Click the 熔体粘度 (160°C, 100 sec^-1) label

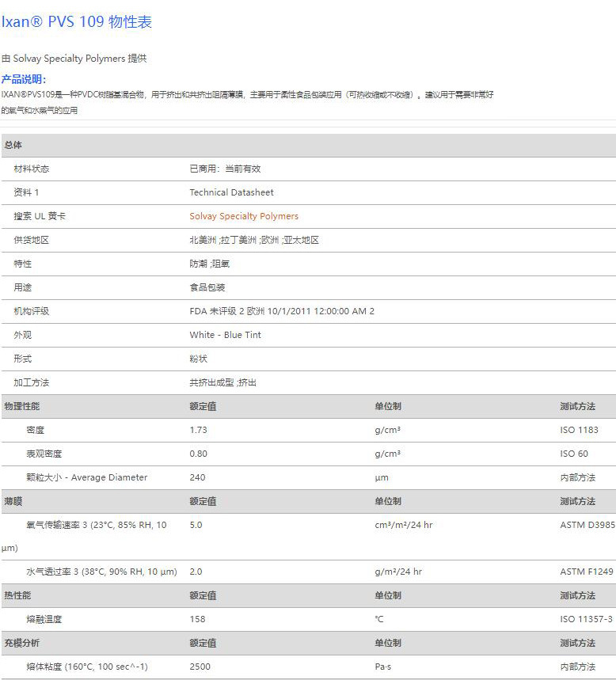(87, 667)
